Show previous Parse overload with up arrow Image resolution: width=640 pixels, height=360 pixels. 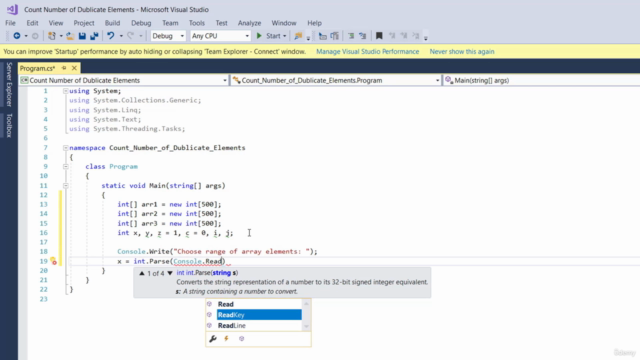[142, 273]
